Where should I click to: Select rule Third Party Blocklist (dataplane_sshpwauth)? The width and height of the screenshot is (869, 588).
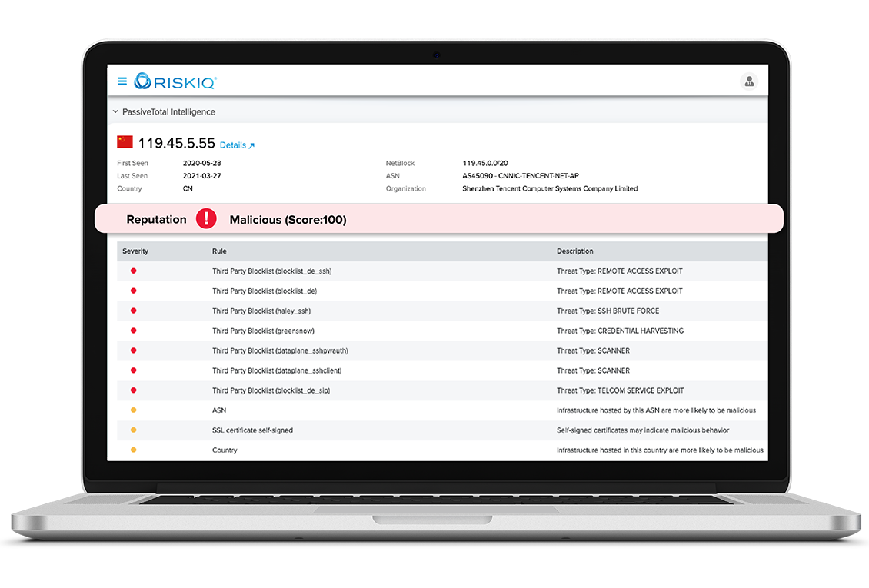tap(280, 351)
